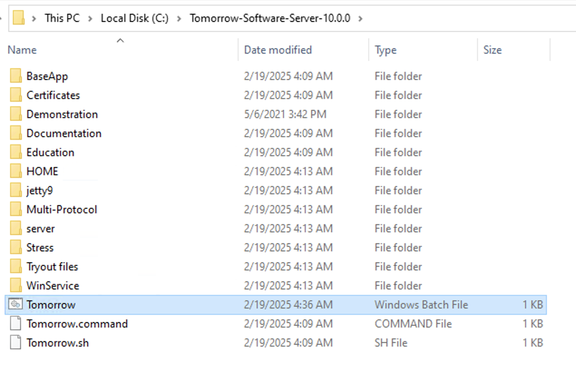This screenshot has width=576, height=392.
Task: Click the BaseApp folder icon
Action: coord(15,76)
